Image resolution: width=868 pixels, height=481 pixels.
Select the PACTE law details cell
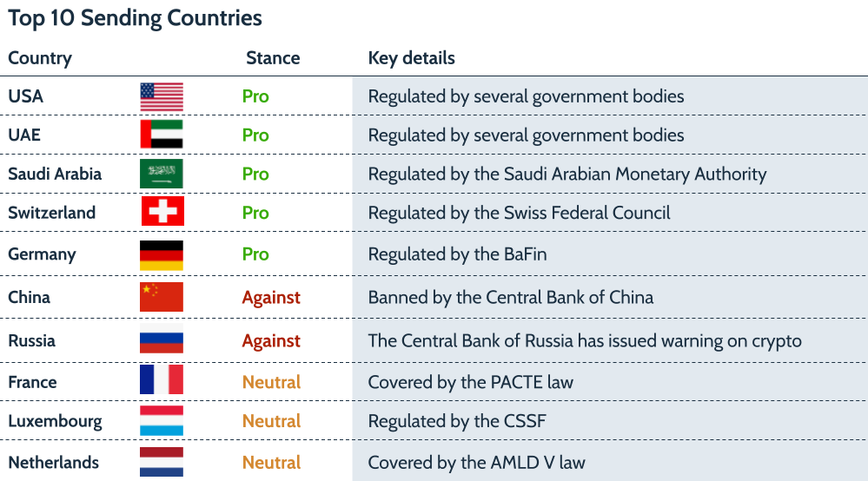[x=470, y=382]
